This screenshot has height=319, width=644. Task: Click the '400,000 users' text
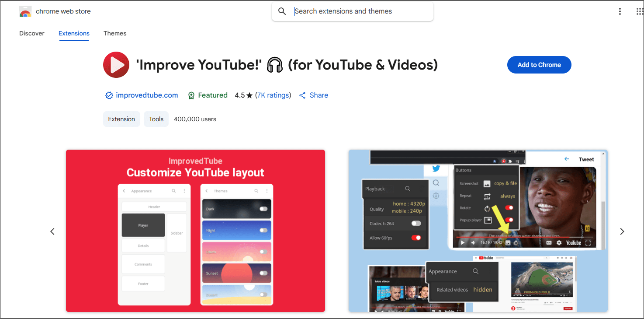pyautogui.click(x=195, y=119)
